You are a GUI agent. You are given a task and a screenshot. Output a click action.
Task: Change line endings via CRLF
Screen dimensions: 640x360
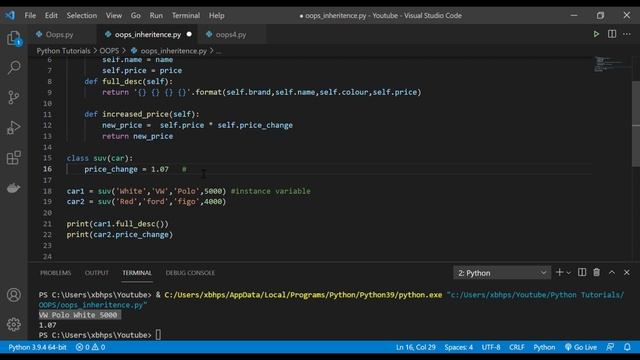tap(517, 347)
